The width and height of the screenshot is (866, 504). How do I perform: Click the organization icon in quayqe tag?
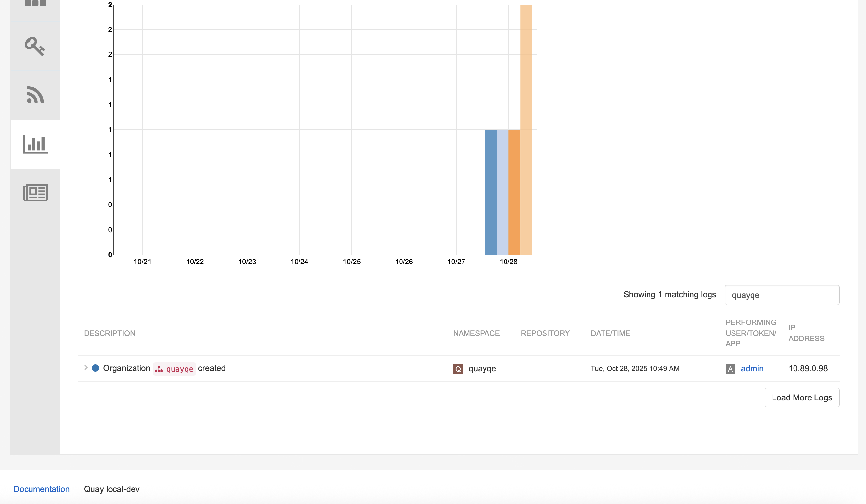coord(159,369)
